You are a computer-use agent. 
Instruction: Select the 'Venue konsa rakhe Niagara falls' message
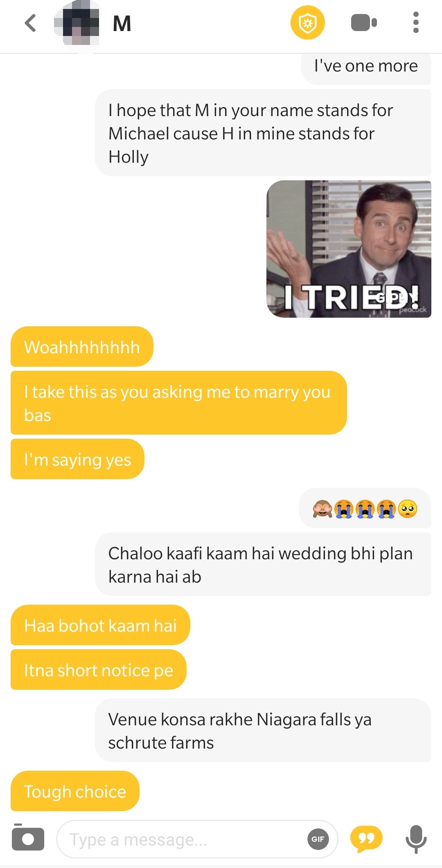pyautogui.click(x=263, y=730)
